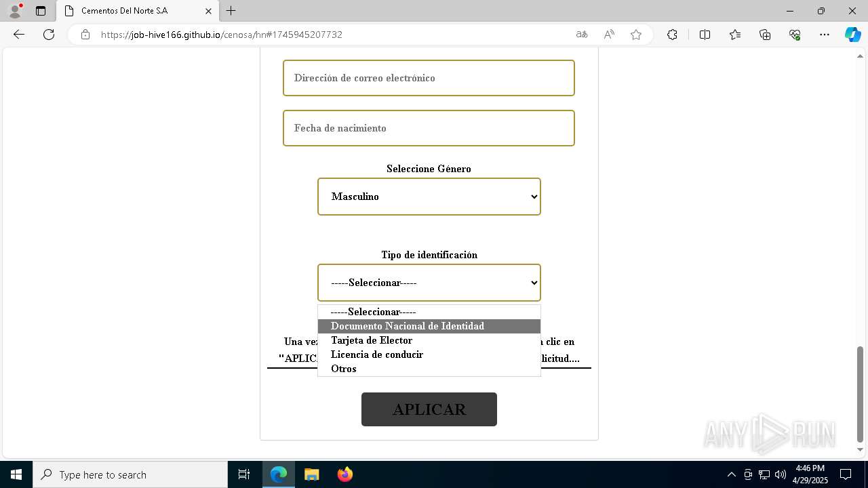Open Task View in taskbar
The image size is (868, 488).
(x=244, y=474)
